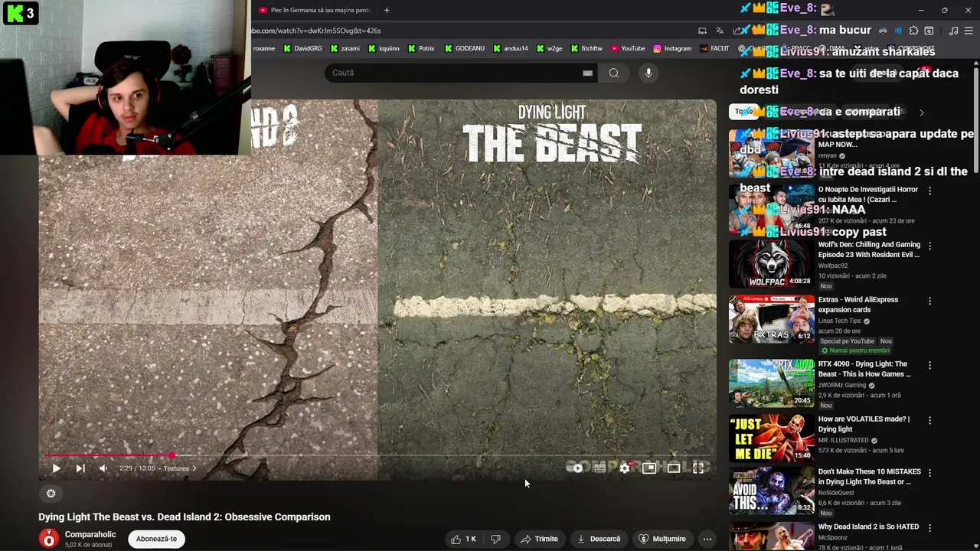Open the roxanne bookmark
Image resolution: width=980 pixels, height=551 pixels.
(263, 48)
